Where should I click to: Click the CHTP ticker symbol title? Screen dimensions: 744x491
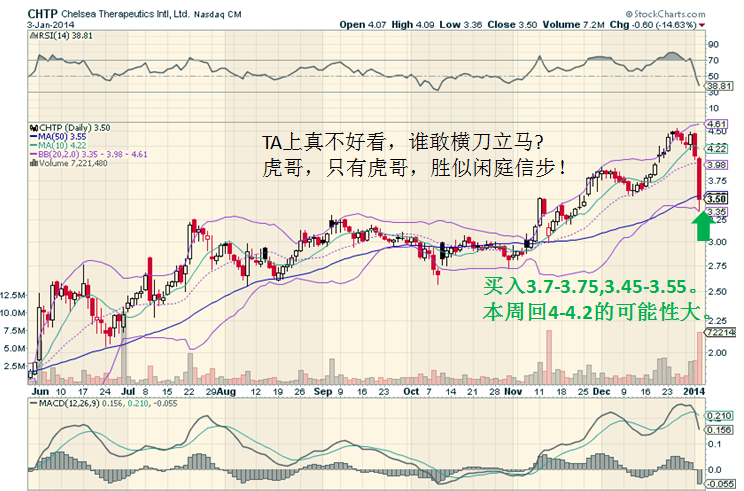tap(22, 10)
